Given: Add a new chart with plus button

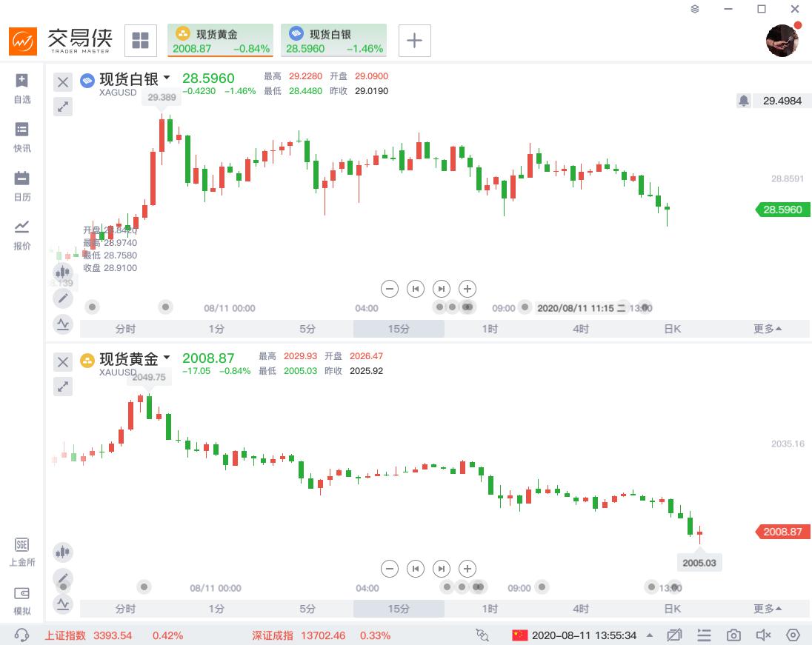Looking at the screenshot, I should 415,41.
